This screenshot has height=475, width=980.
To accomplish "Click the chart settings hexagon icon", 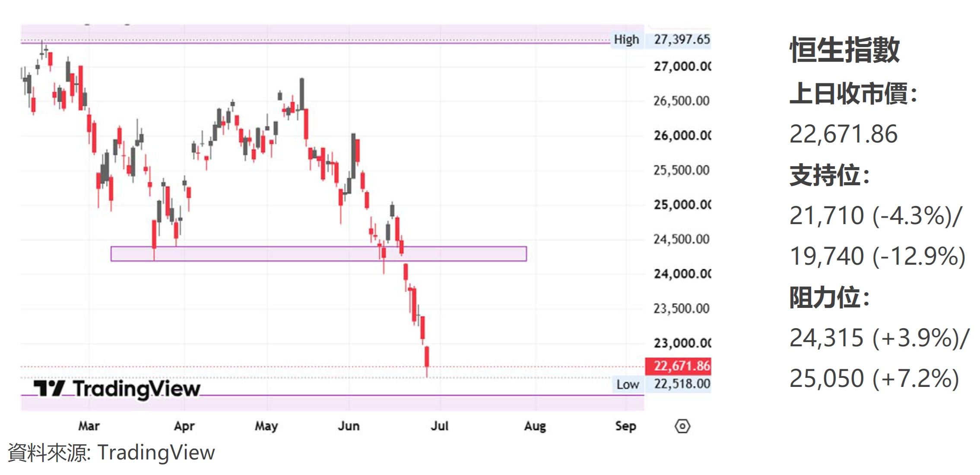I will [x=682, y=427].
